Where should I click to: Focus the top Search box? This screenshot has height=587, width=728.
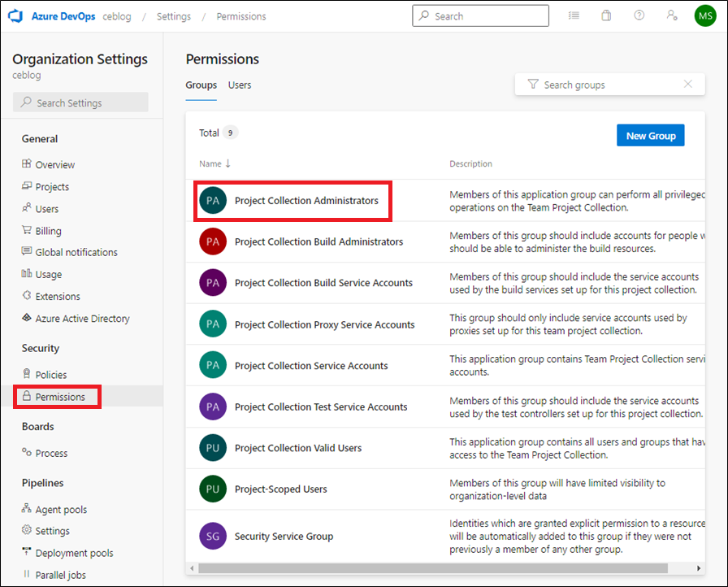480,15
